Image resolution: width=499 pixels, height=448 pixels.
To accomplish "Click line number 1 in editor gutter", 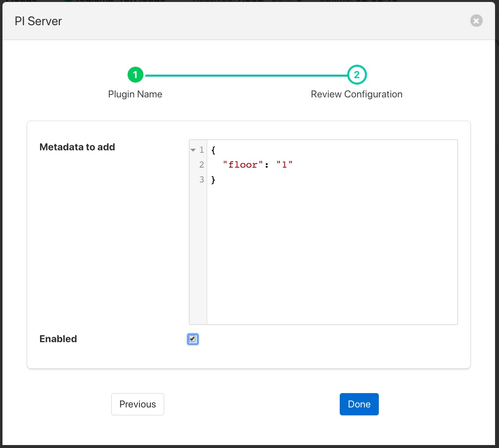I will click(201, 150).
